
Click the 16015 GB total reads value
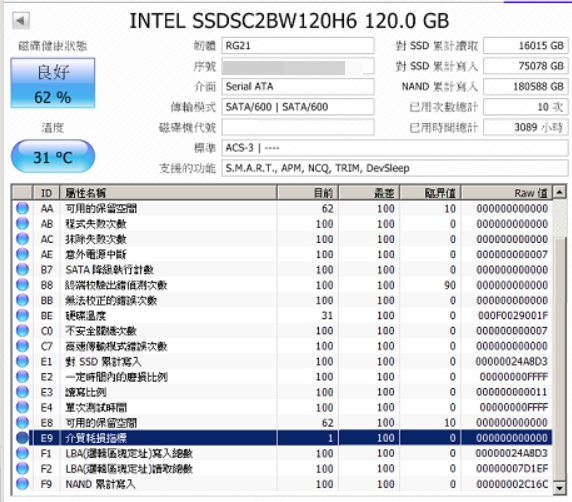pyautogui.click(x=526, y=46)
